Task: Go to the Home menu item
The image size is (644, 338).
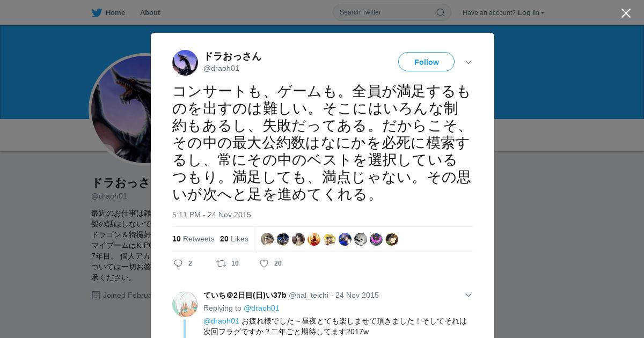Action: [x=115, y=12]
